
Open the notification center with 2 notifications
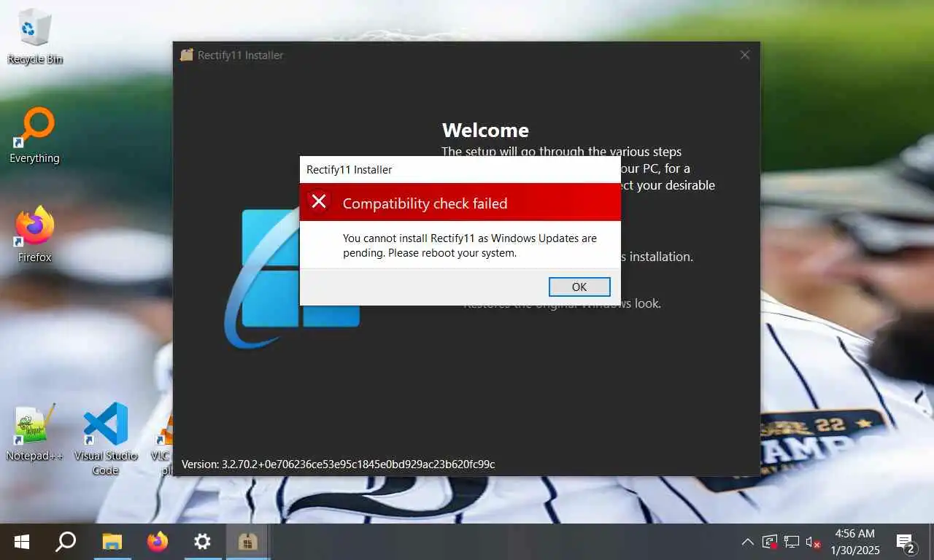tap(906, 542)
